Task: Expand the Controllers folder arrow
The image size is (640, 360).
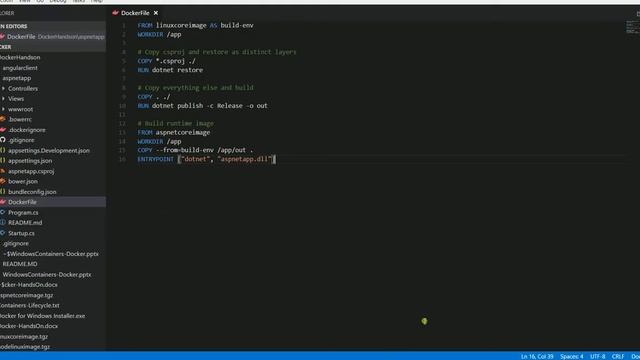Action: pyautogui.click(x=4, y=88)
